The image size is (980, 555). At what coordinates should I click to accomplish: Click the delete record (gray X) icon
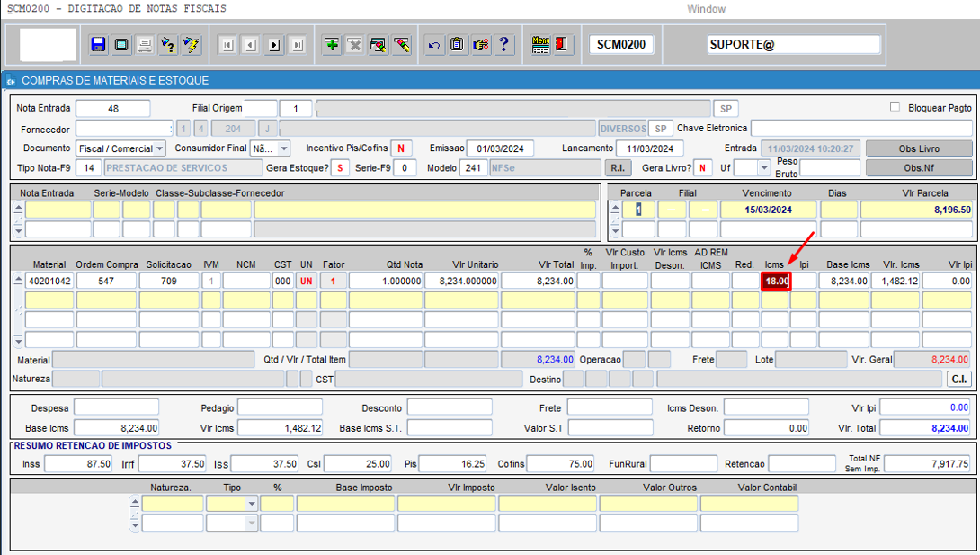tap(355, 44)
